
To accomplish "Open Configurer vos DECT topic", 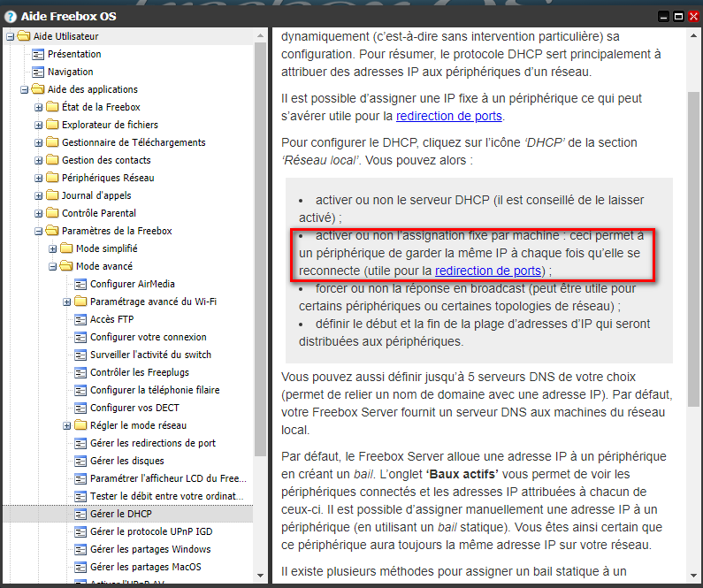I will [134, 408].
